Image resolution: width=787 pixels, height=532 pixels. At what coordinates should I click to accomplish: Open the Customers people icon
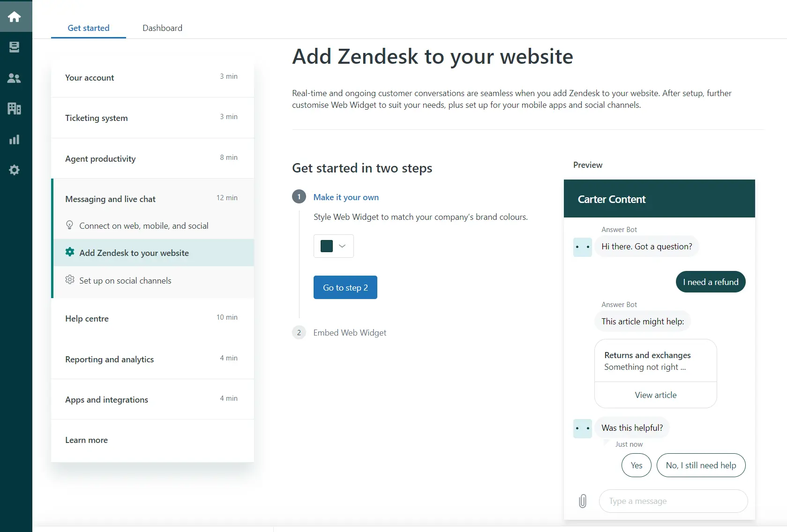click(x=15, y=78)
